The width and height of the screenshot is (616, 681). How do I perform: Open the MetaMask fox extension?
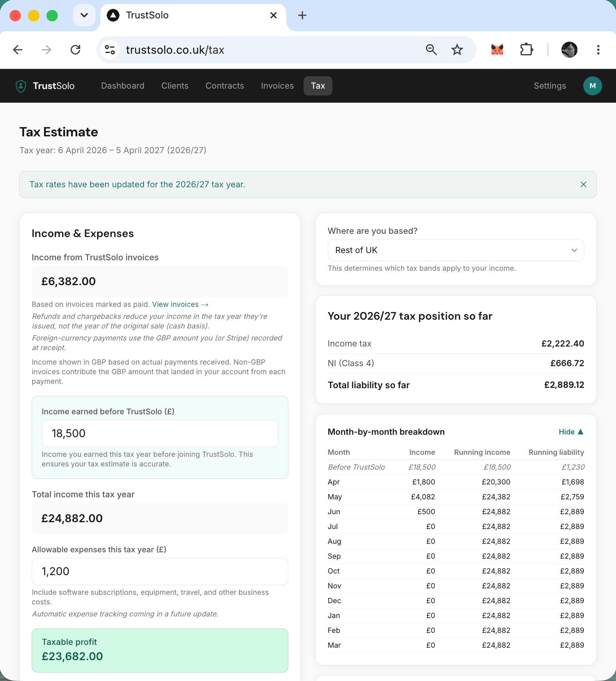click(x=497, y=50)
